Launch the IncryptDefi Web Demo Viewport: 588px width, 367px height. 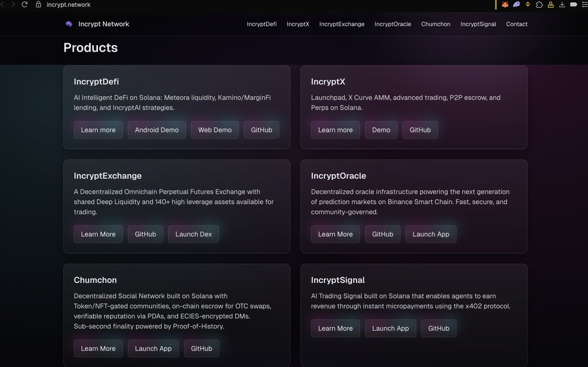[x=215, y=130]
